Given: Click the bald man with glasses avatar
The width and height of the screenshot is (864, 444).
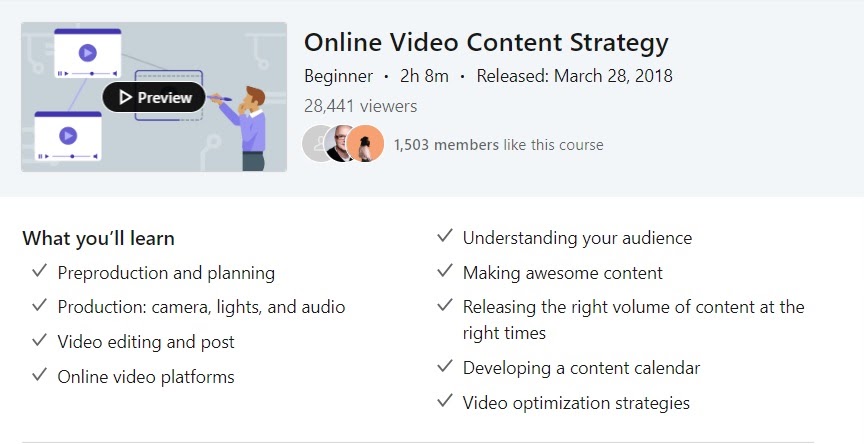Looking at the screenshot, I should [337, 143].
